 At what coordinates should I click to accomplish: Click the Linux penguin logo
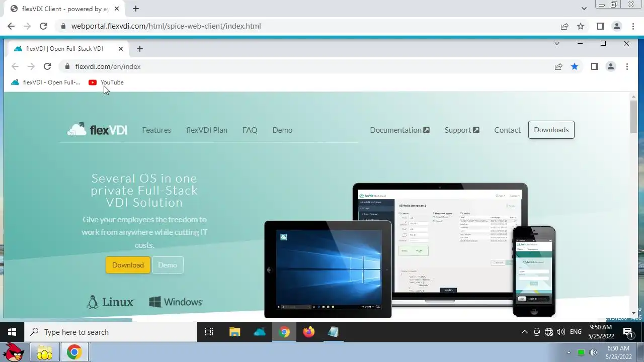[x=110, y=302]
